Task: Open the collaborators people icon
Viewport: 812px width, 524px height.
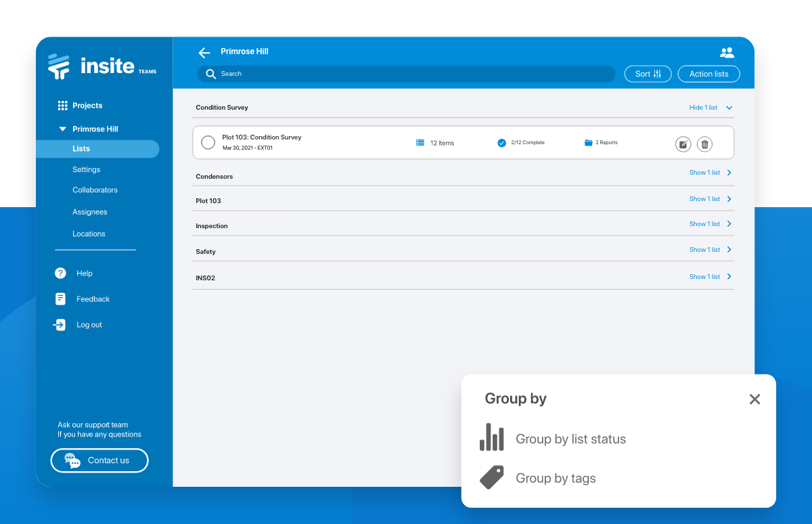Action: click(727, 52)
